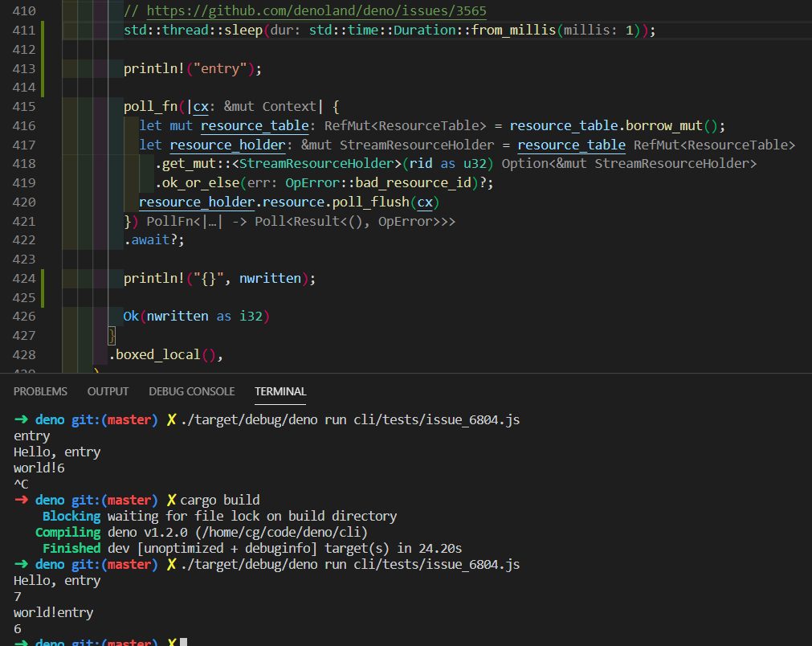Image resolution: width=812 pixels, height=646 pixels.
Task: Click borrow_mut() on line 416
Action: point(671,126)
